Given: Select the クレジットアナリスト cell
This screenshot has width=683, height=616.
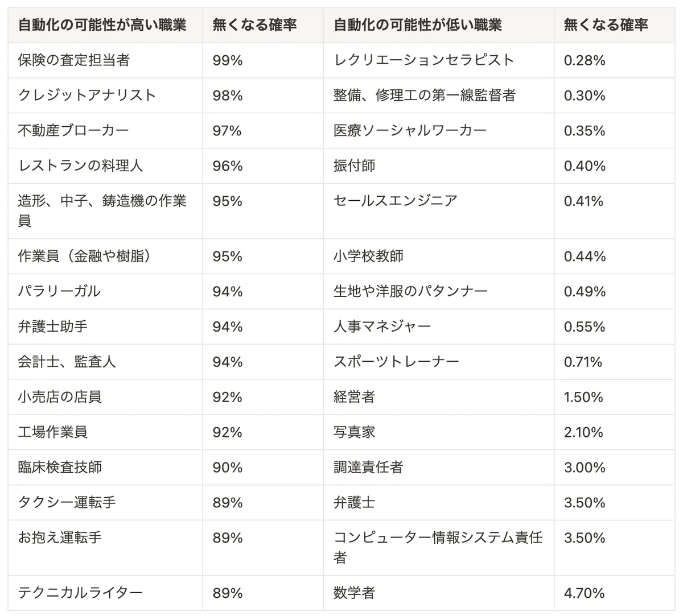Looking at the screenshot, I should (105, 96).
